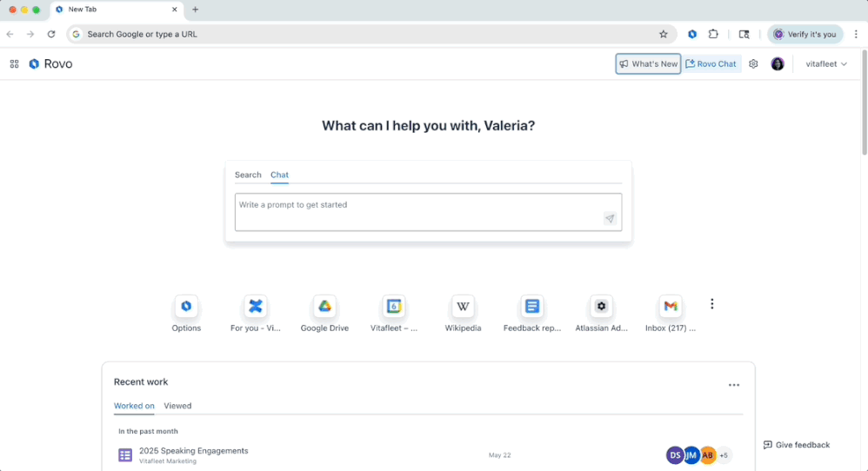Image resolution: width=868 pixels, height=471 pixels.
Task: Open Recent work more actions menu
Action: click(x=734, y=385)
